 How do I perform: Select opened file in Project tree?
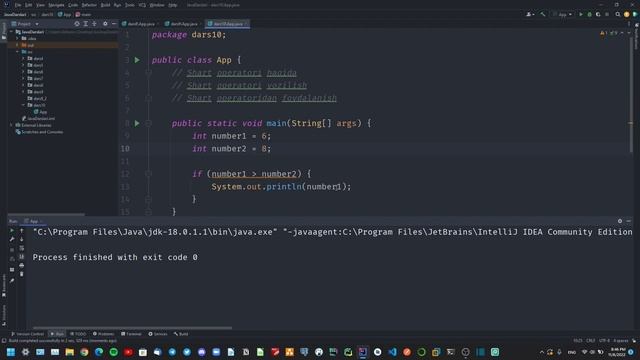pos(77,24)
